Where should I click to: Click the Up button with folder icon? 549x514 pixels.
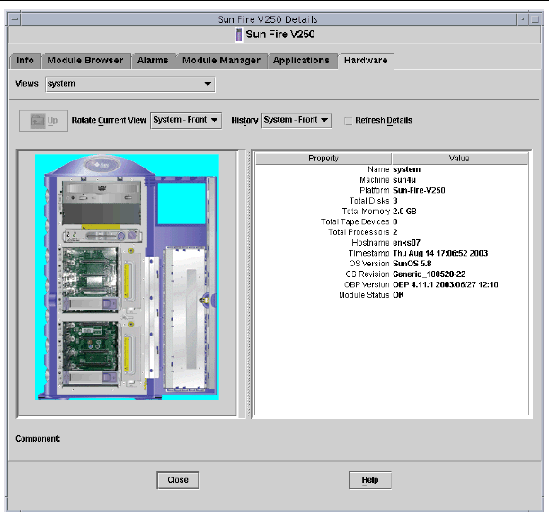43,121
